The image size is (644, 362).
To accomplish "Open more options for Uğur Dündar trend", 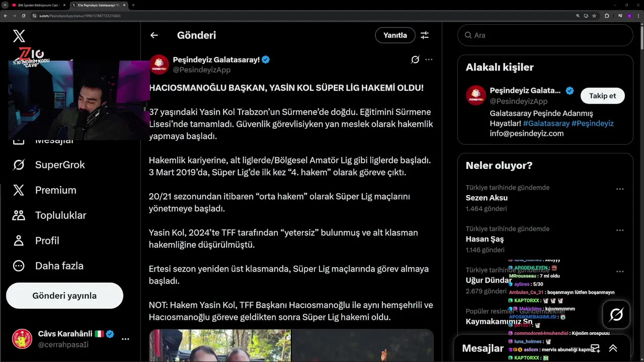I will pyautogui.click(x=620, y=271).
